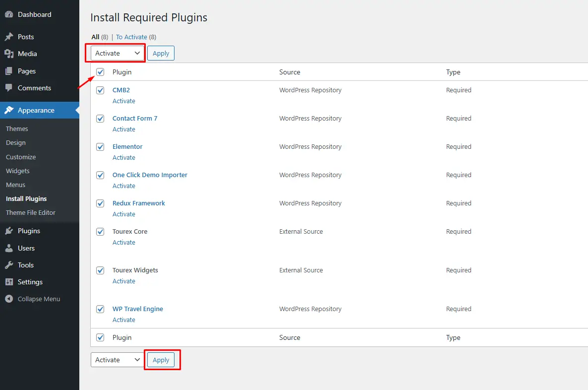
Task: Toggle the select-all checkbox in table footer
Action: [100, 337]
